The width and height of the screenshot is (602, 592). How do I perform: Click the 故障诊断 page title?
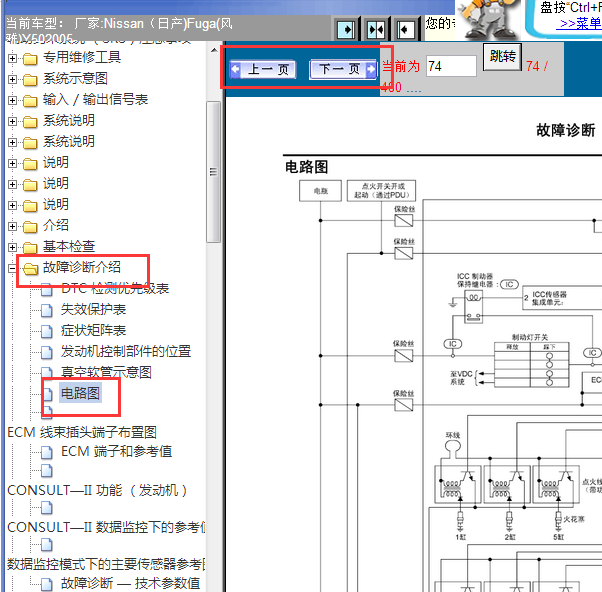click(x=566, y=130)
